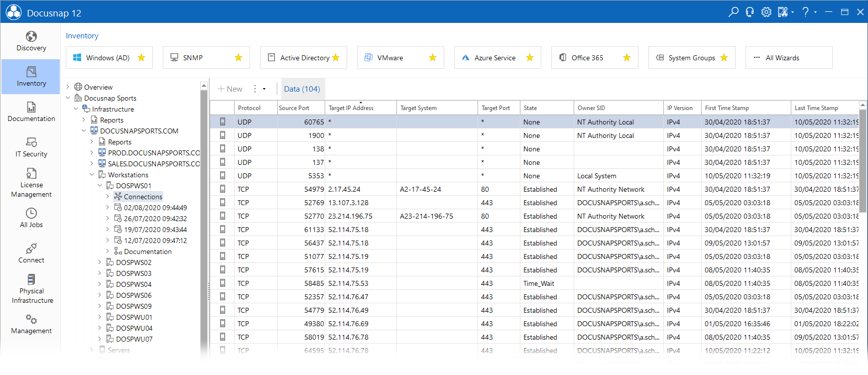The width and height of the screenshot is (868, 375).
Task: Toggle favorite star on System Groups wizard
Action: click(724, 58)
